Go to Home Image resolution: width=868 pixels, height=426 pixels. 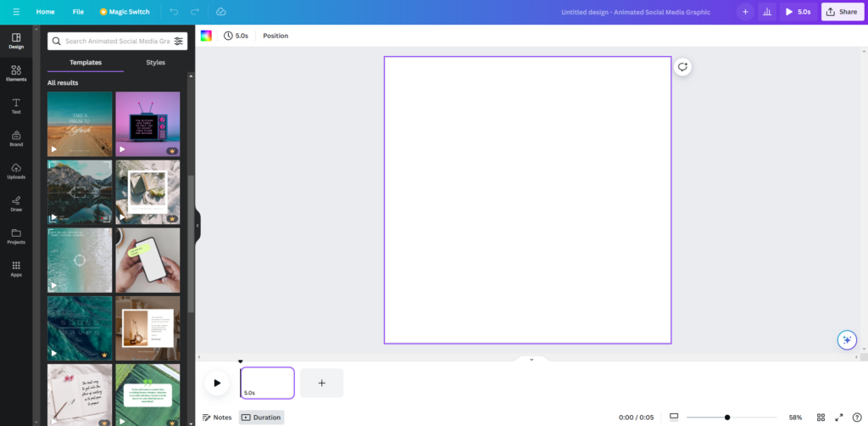pos(46,12)
